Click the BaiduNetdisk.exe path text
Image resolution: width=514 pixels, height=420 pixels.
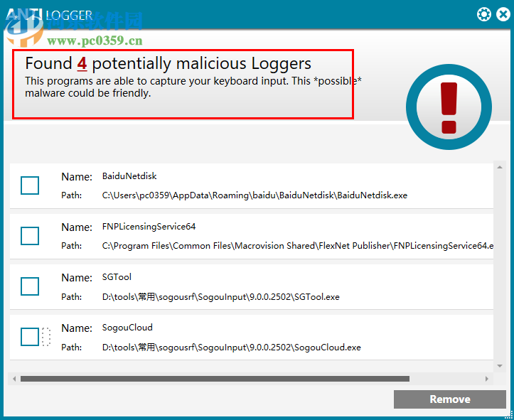pos(255,195)
